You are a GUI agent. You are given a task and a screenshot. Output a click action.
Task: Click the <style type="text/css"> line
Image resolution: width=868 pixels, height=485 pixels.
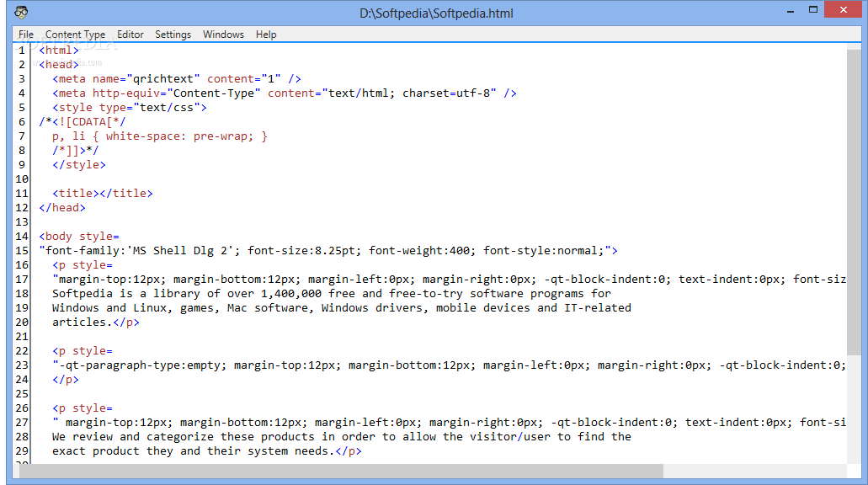[x=130, y=108]
